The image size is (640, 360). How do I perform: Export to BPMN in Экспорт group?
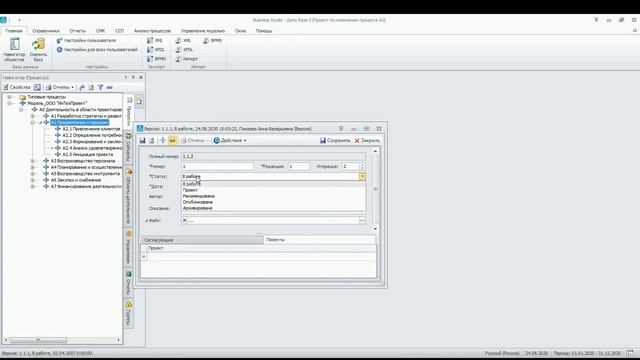point(157,59)
